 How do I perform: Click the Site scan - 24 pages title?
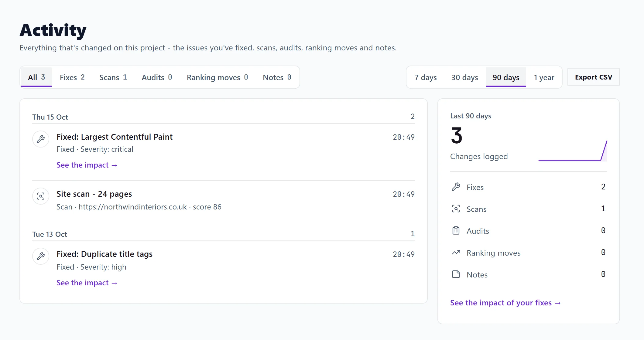[x=94, y=194]
